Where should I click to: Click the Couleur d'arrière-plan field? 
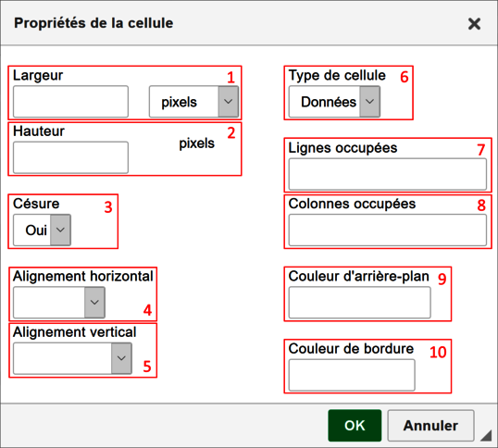tap(359, 303)
